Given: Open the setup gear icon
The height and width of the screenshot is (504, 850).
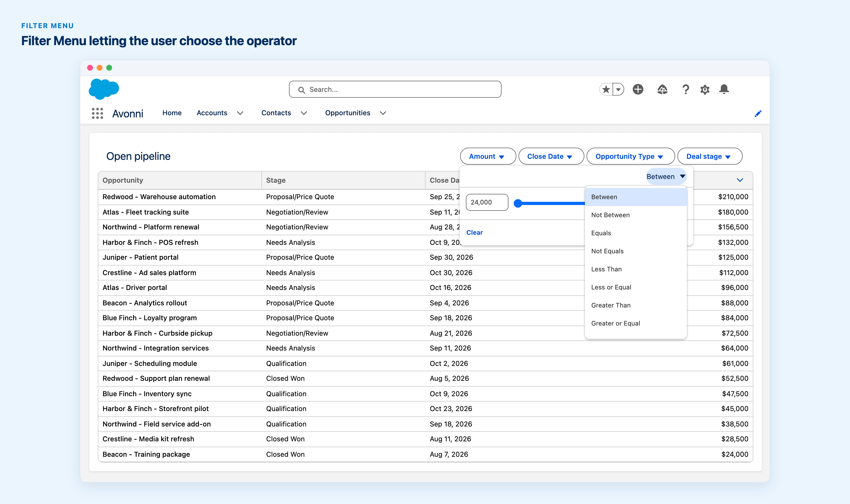Looking at the screenshot, I should pyautogui.click(x=705, y=90).
